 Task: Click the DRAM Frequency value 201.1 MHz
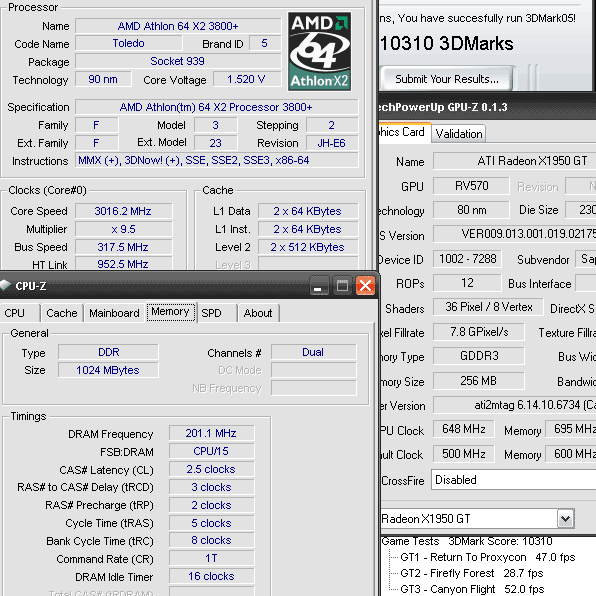(x=211, y=433)
